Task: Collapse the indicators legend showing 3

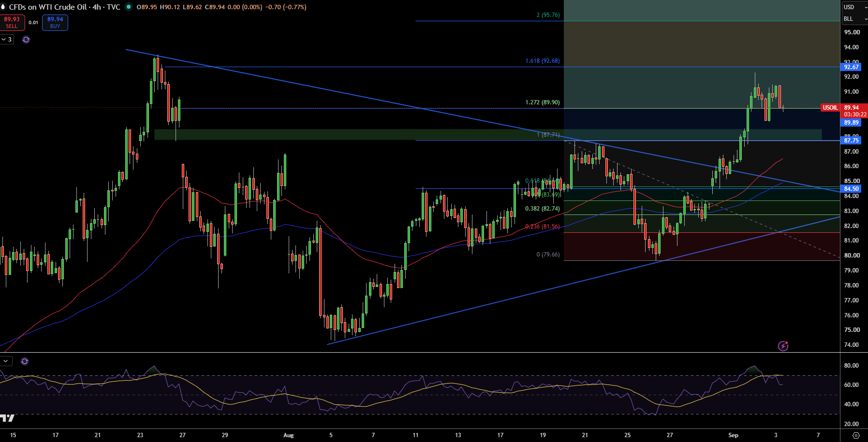Action: [7, 40]
